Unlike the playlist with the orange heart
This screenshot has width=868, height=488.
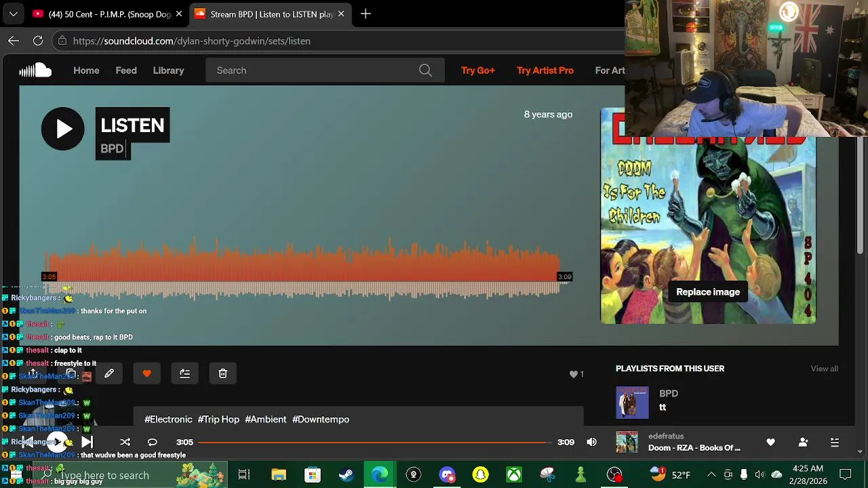[147, 373]
